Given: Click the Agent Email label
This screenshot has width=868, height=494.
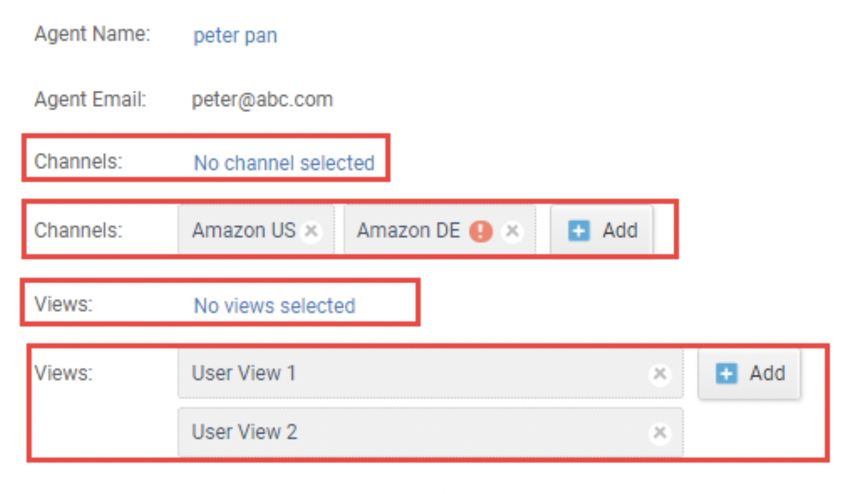Looking at the screenshot, I should coord(90,99).
